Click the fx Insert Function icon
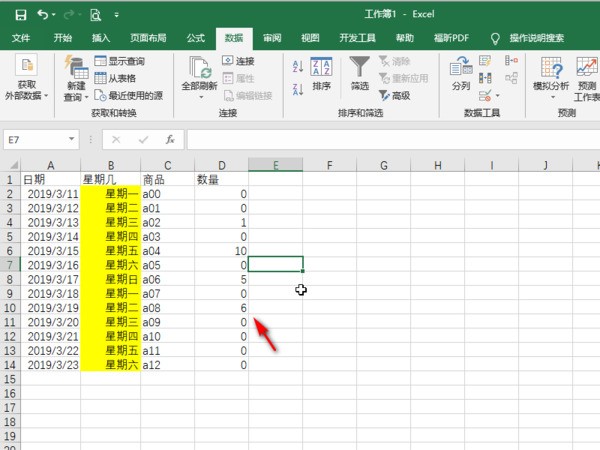This screenshot has width=600, height=450. 170,140
